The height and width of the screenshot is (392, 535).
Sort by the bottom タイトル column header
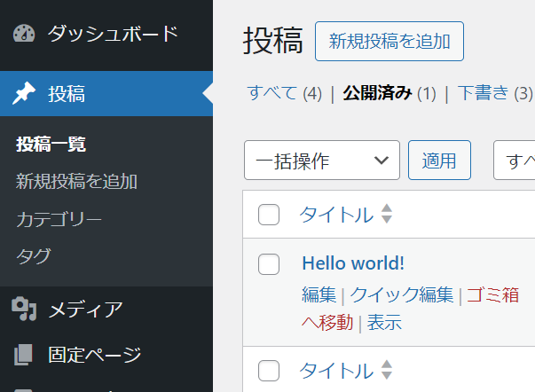[x=336, y=371]
